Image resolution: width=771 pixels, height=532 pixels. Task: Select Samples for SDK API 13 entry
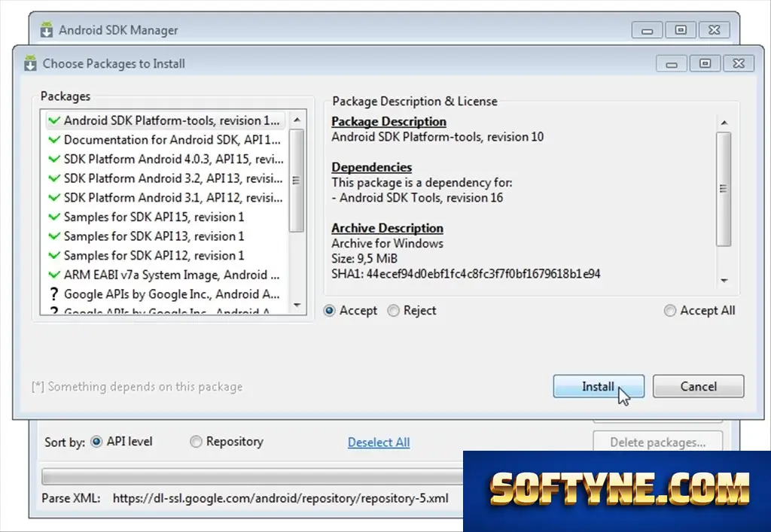pyautogui.click(x=166, y=236)
